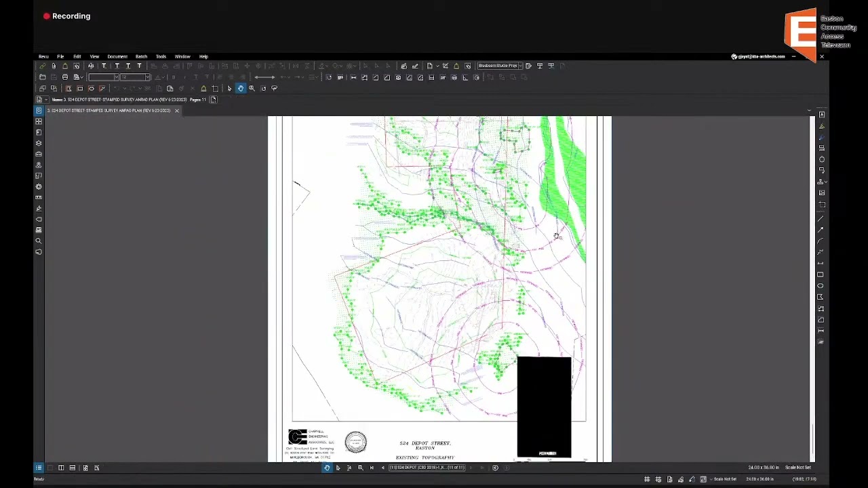This screenshot has width=868, height=488.
Task: Click the Pan tool in bottom navigation bar
Action: 327,468
